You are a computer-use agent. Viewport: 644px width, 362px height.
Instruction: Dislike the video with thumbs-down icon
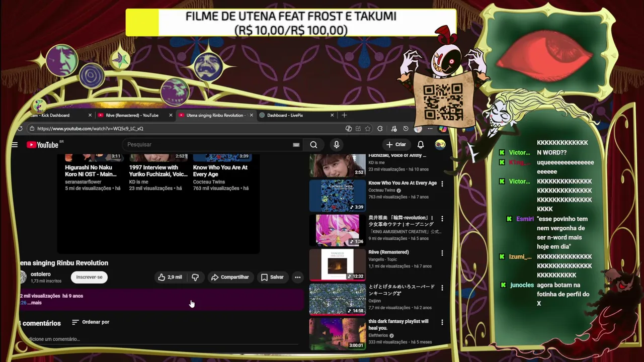(195, 277)
